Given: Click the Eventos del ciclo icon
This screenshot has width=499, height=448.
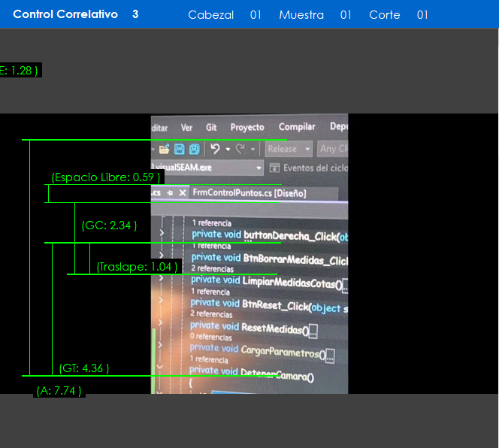Looking at the screenshot, I should tap(274, 168).
